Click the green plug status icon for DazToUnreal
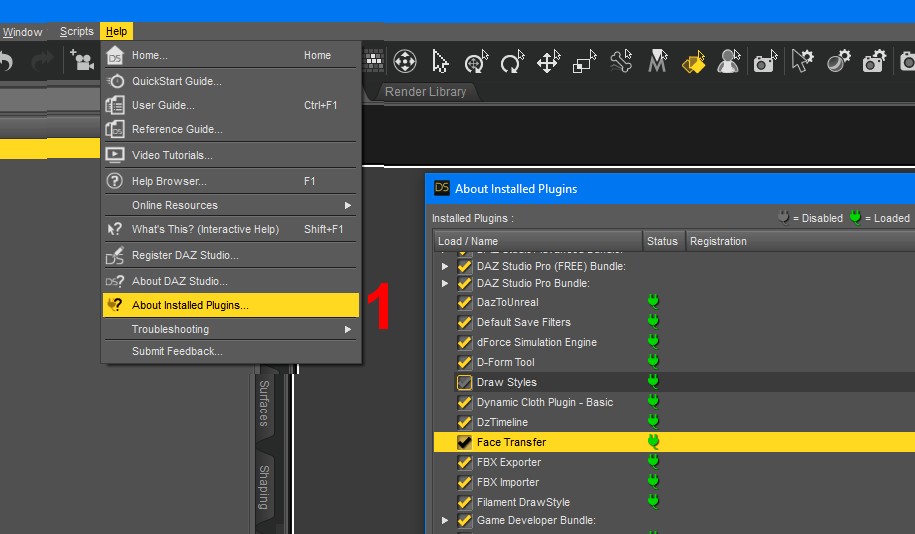This screenshot has width=915, height=534. pos(653,301)
